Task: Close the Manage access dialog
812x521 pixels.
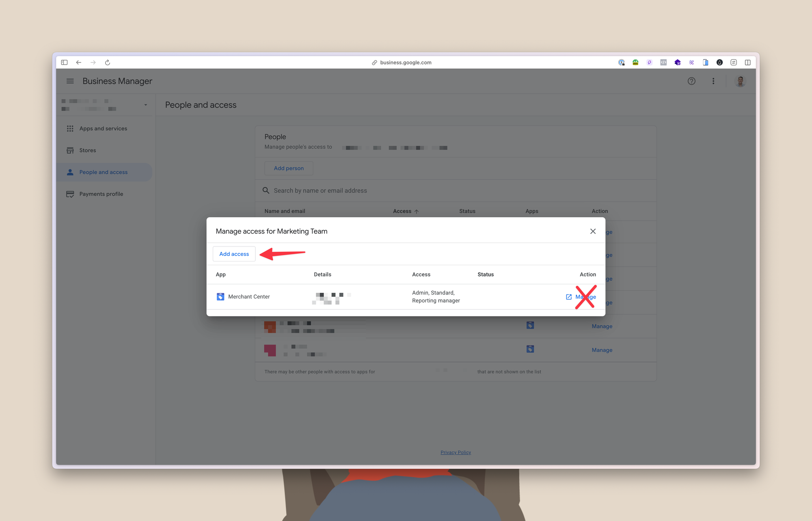Action: [593, 231]
